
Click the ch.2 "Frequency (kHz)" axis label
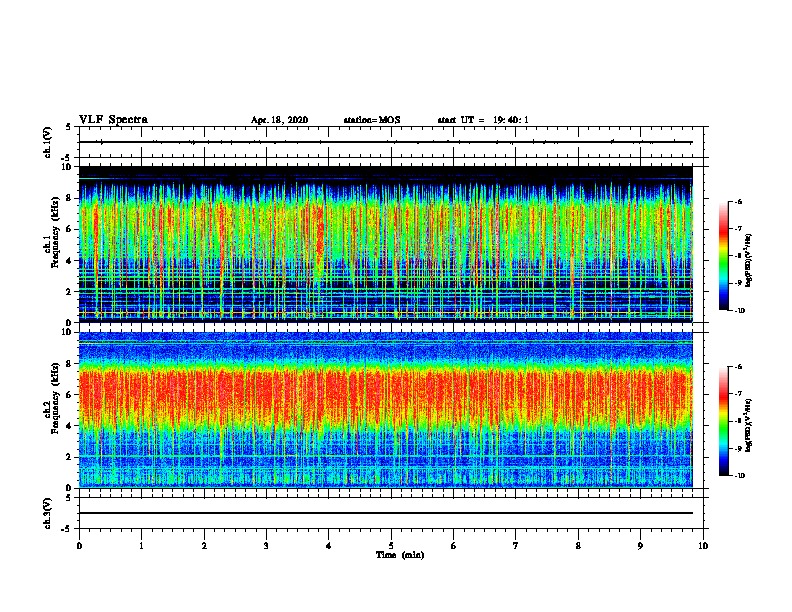56,397
